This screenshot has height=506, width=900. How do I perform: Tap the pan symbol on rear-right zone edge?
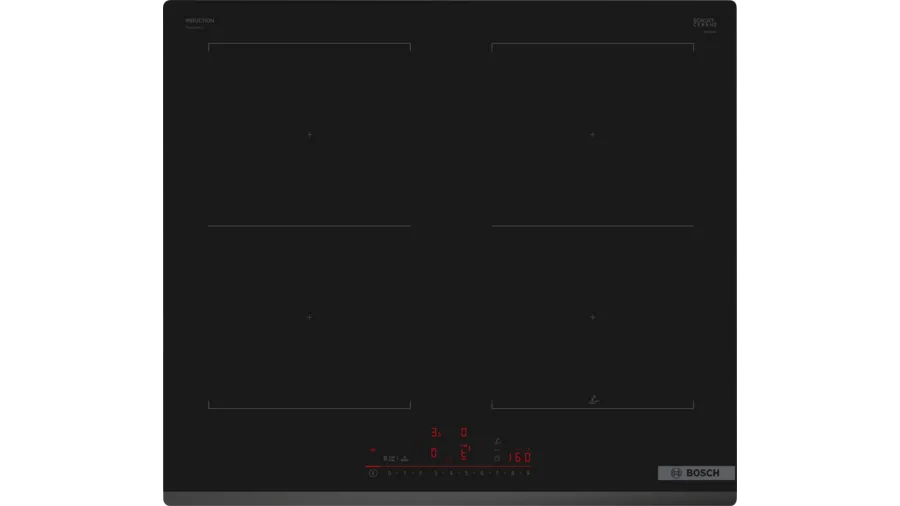[594, 400]
